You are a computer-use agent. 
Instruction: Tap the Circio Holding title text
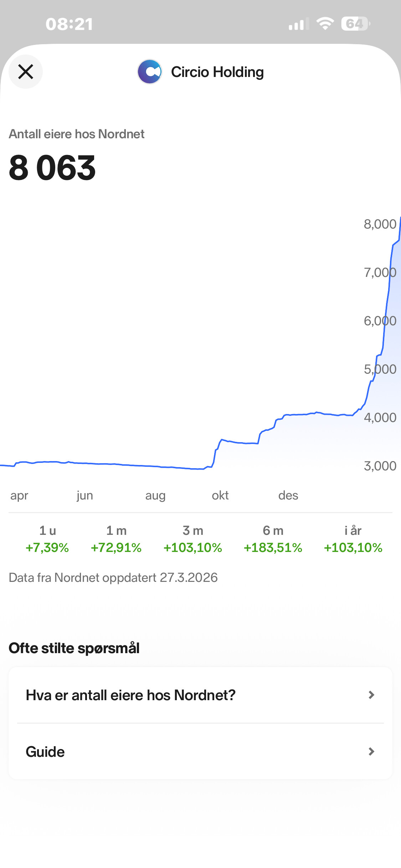coord(217,72)
